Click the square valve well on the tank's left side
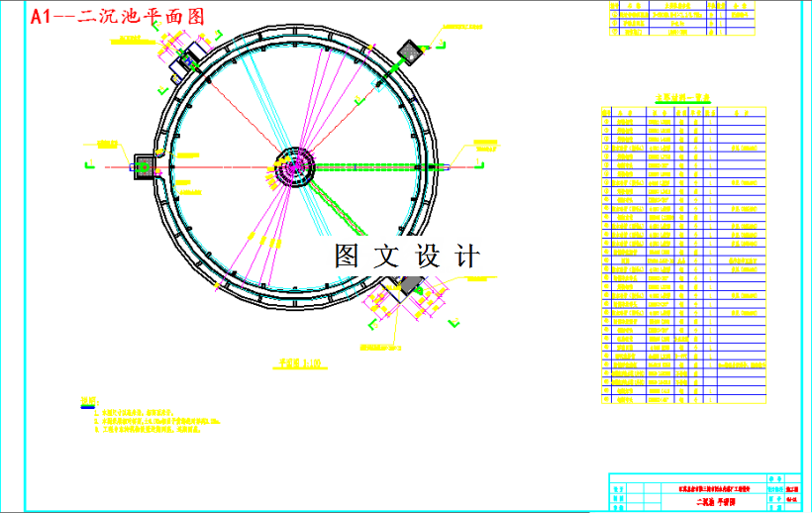812x513 pixels. (145, 166)
